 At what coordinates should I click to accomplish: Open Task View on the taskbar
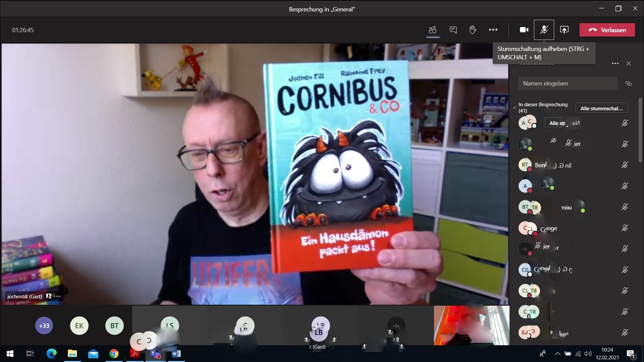[x=30, y=354]
